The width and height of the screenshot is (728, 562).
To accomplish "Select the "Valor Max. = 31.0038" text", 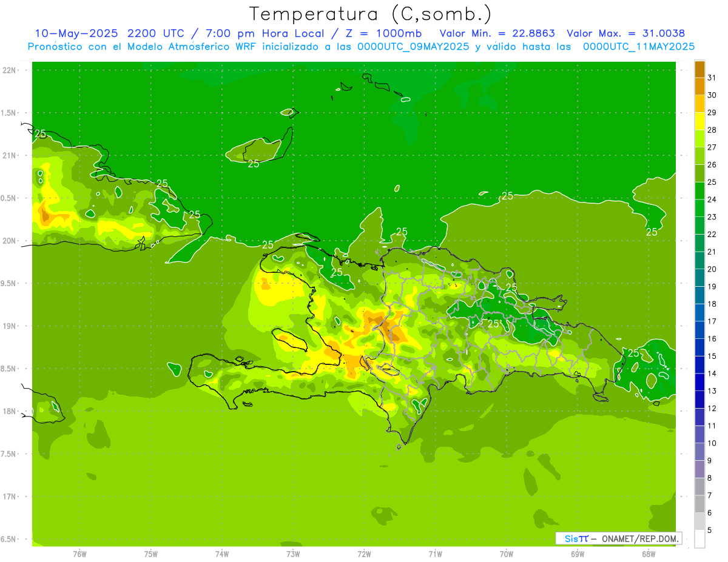I will point(625,33).
